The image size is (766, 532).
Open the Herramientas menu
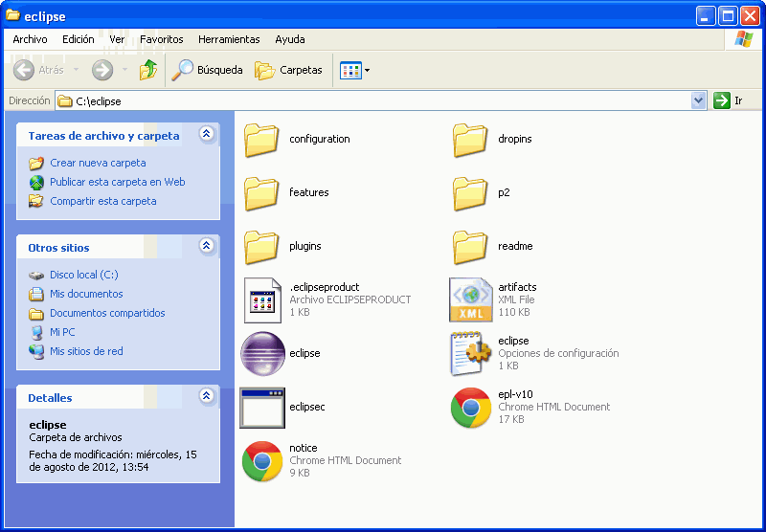(x=229, y=39)
